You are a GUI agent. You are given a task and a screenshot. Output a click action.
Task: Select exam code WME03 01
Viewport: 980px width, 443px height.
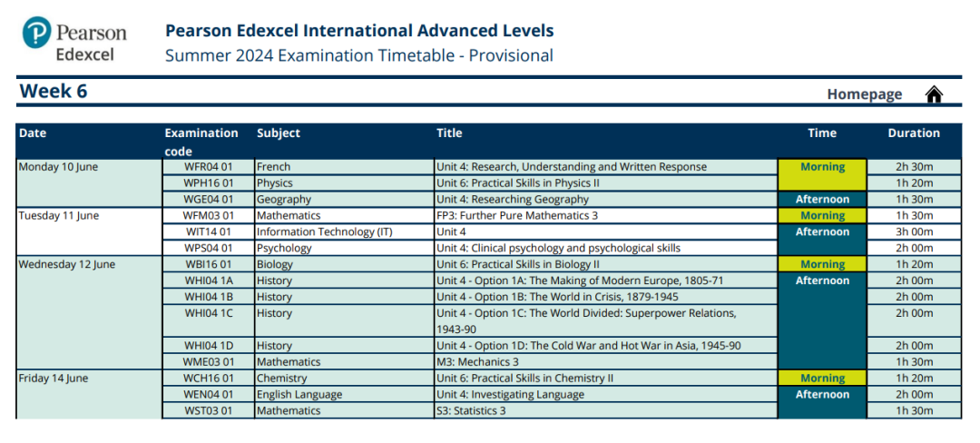pos(208,362)
